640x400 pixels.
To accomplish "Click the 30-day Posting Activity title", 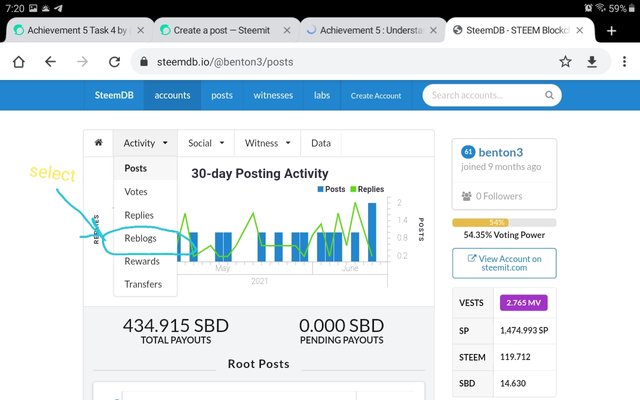I will [x=260, y=173].
